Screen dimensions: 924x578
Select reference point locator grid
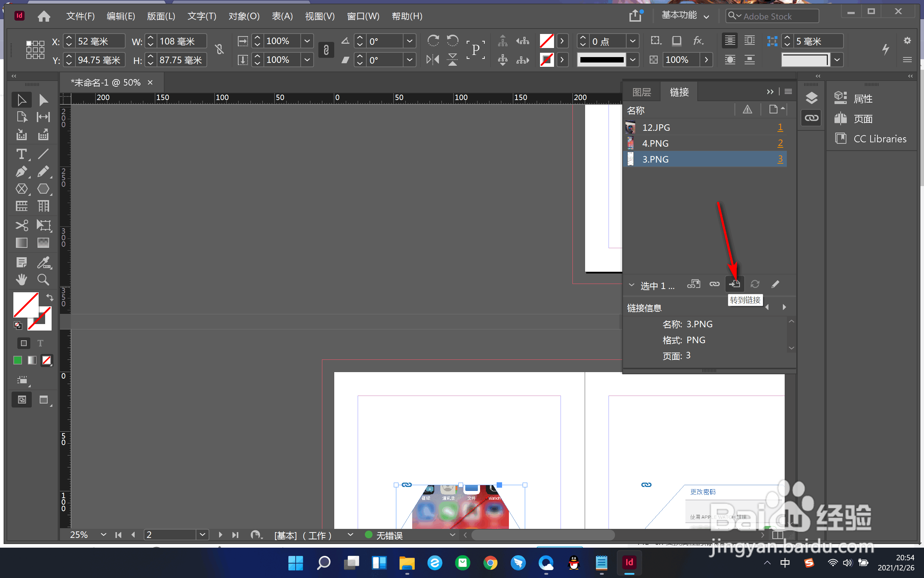[x=35, y=50]
